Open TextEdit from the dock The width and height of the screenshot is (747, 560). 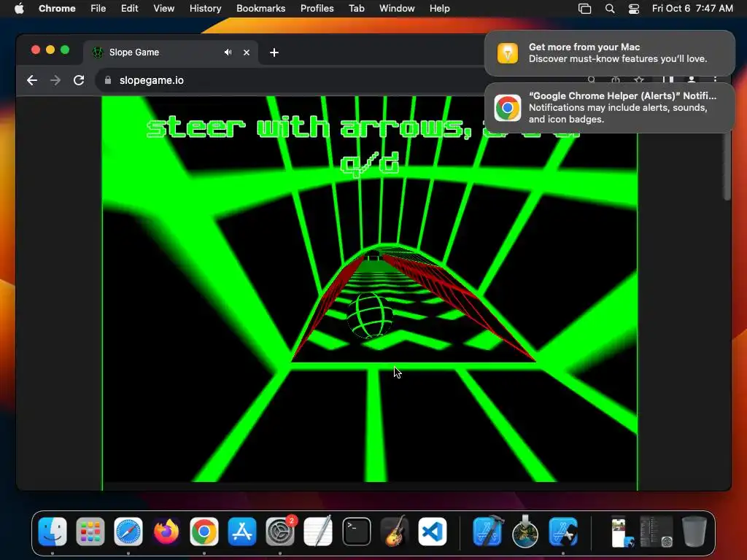click(318, 532)
